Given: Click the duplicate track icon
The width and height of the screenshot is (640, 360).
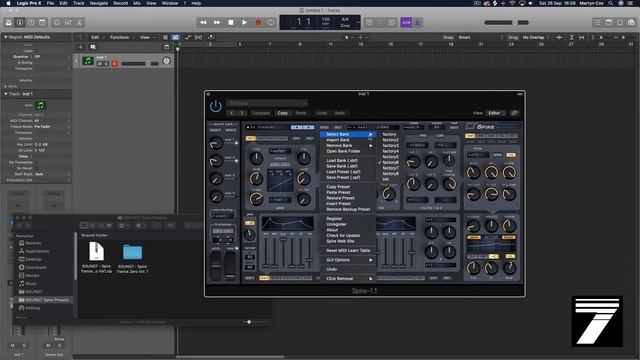Looking at the screenshot, I should click(x=93, y=47).
